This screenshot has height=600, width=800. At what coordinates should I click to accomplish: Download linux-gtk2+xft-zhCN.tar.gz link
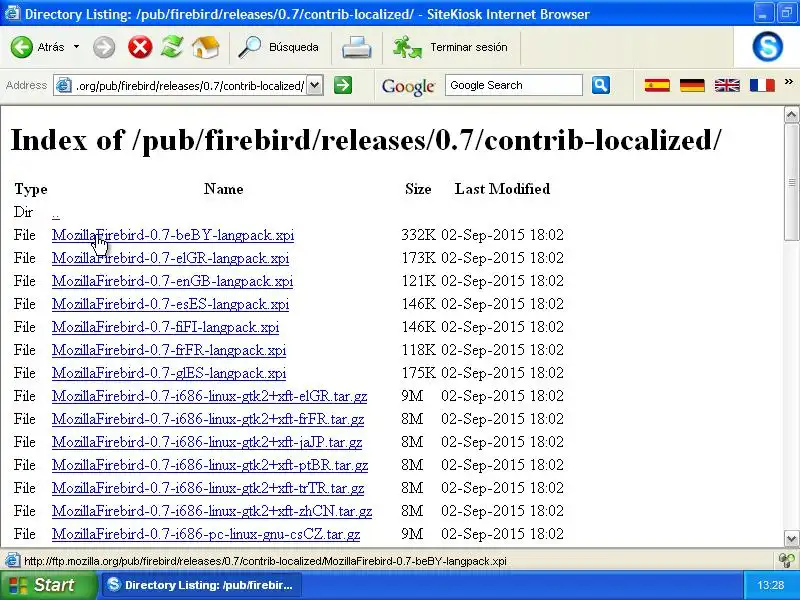(x=212, y=511)
